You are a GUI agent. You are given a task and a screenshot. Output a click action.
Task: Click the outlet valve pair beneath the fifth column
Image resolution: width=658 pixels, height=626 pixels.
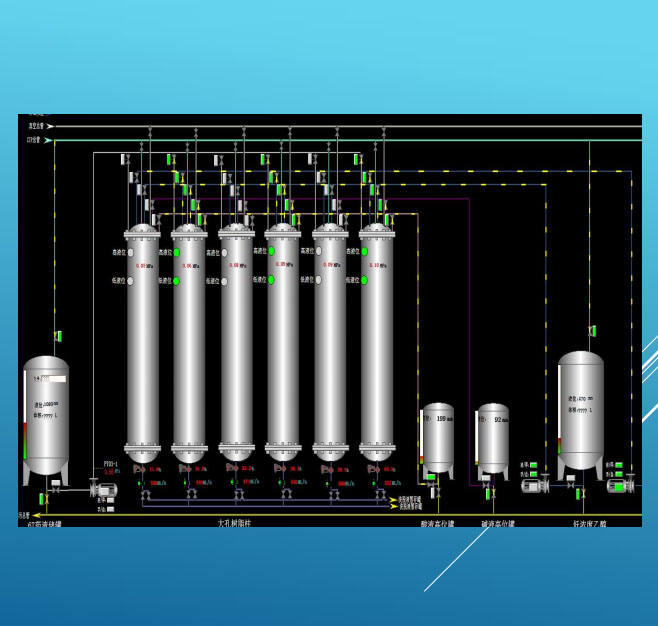pyautogui.click(x=335, y=495)
